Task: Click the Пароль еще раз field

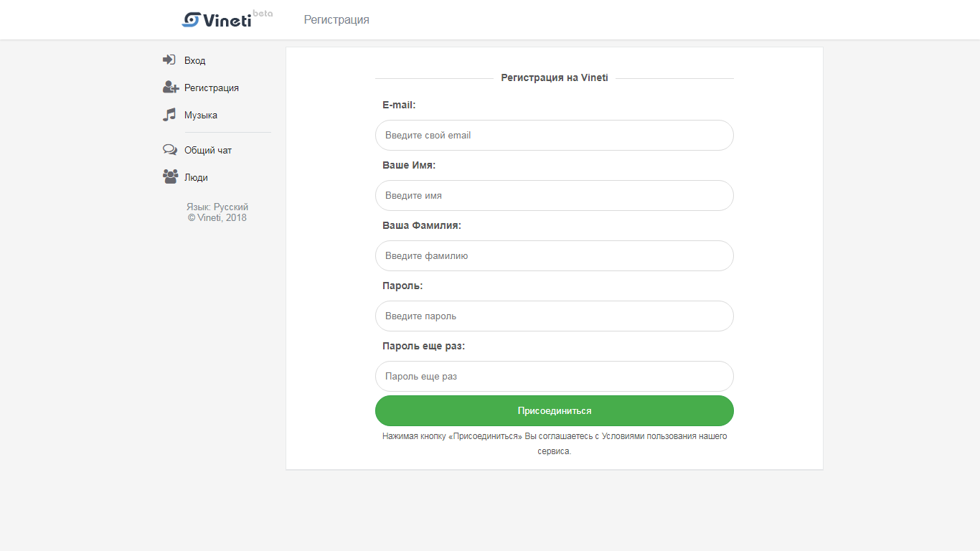Action: [555, 376]
